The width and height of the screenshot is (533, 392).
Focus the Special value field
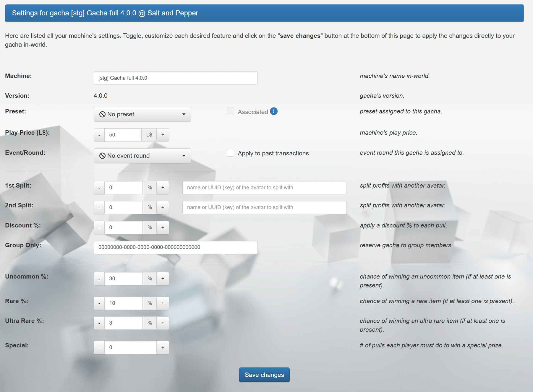click(x=130, y=347)
